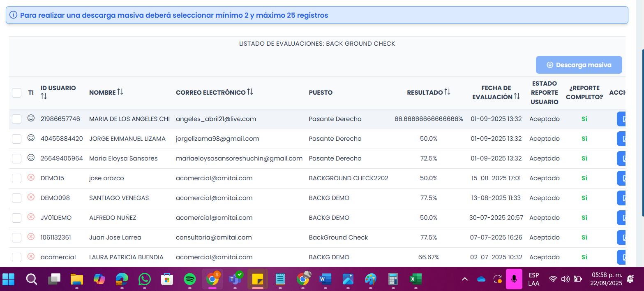Tick the checkbox for Maria Eloysa Sansores
Screen dimensions: 644x291
coord(17,158)
